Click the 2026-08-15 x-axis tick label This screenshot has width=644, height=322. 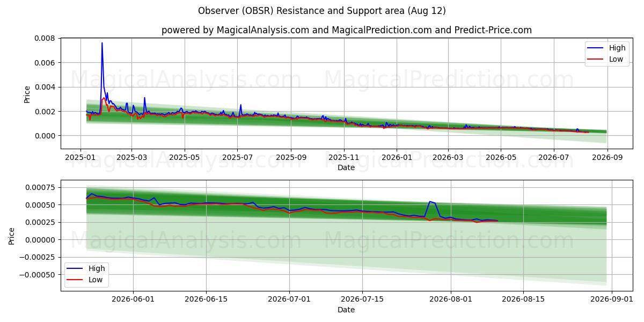click(523, 299)
